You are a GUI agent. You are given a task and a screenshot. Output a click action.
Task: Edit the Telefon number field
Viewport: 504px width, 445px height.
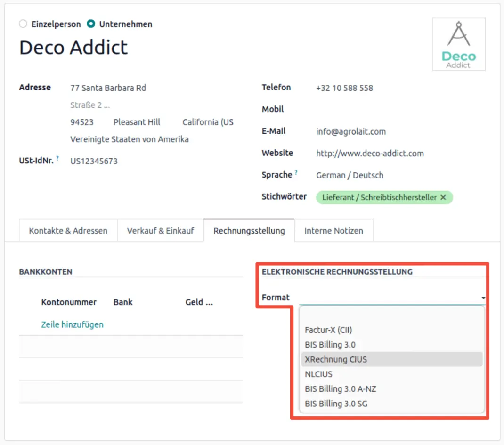[344, 88]
